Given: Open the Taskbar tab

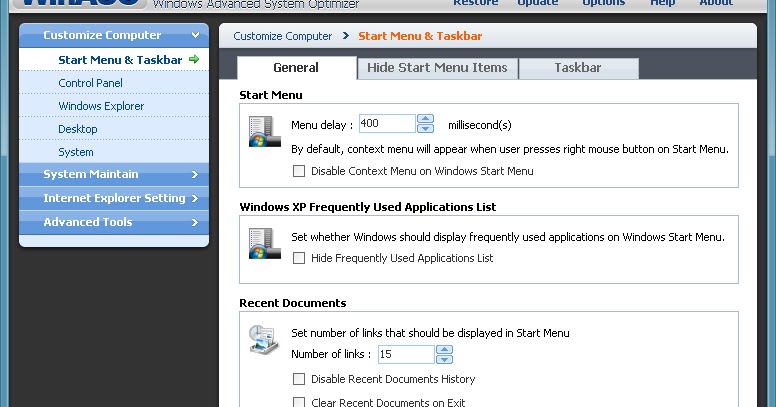Looking at the screenshot, I should coord(578,68).
